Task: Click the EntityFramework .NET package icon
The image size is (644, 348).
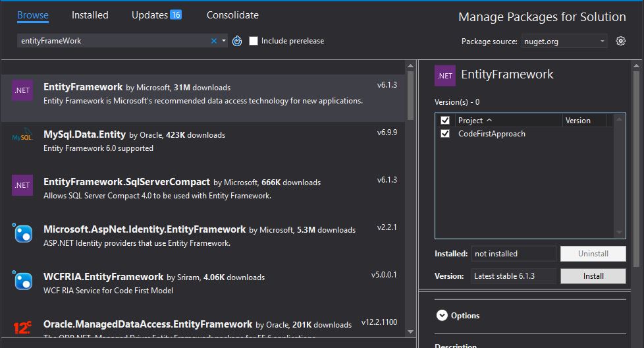Action: pyautogui.click(x=22, y=90)
